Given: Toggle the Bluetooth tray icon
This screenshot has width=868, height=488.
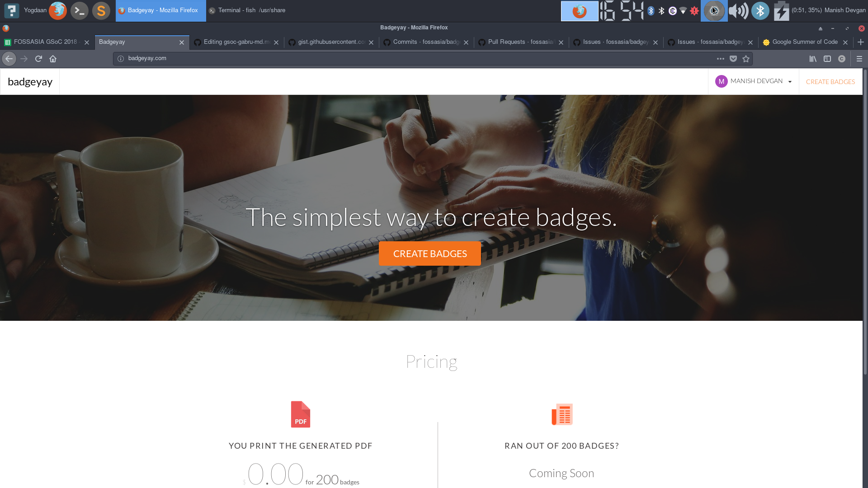Looking at the screenshot, I should [x=760, y=11].
